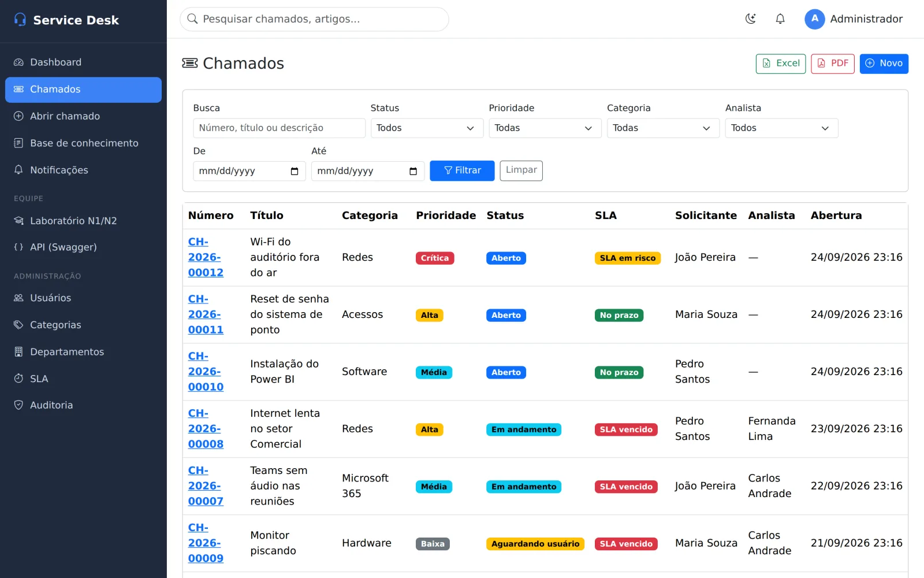Open ticket CH-2026-00010

click(206, 372)
